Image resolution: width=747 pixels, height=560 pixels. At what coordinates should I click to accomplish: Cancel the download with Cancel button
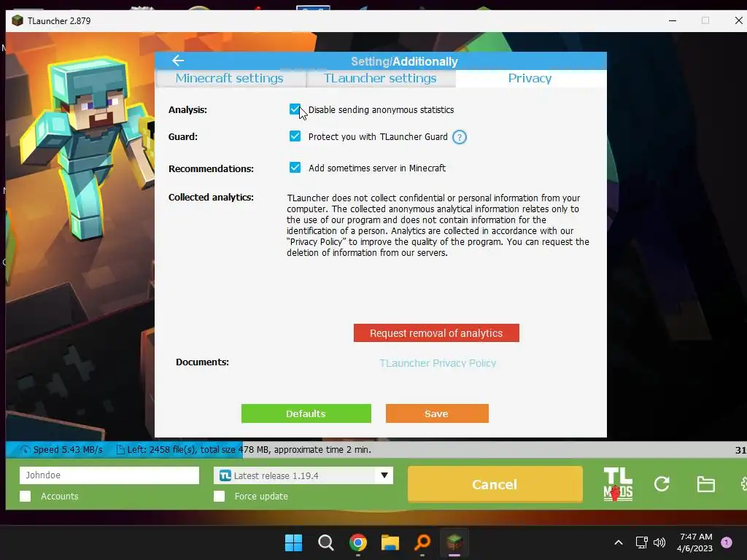point(495,484)
